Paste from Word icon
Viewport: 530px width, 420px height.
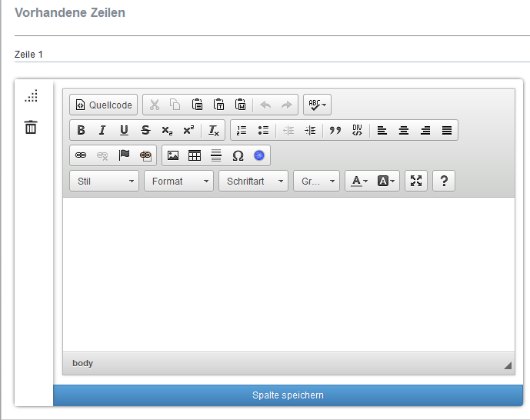point(240,105)
